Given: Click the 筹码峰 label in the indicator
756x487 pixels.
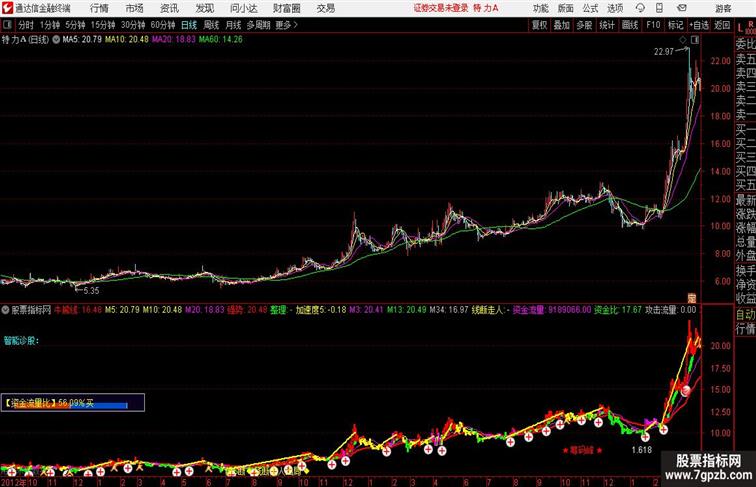Looking at the screenshot, I should coord(582,450).
